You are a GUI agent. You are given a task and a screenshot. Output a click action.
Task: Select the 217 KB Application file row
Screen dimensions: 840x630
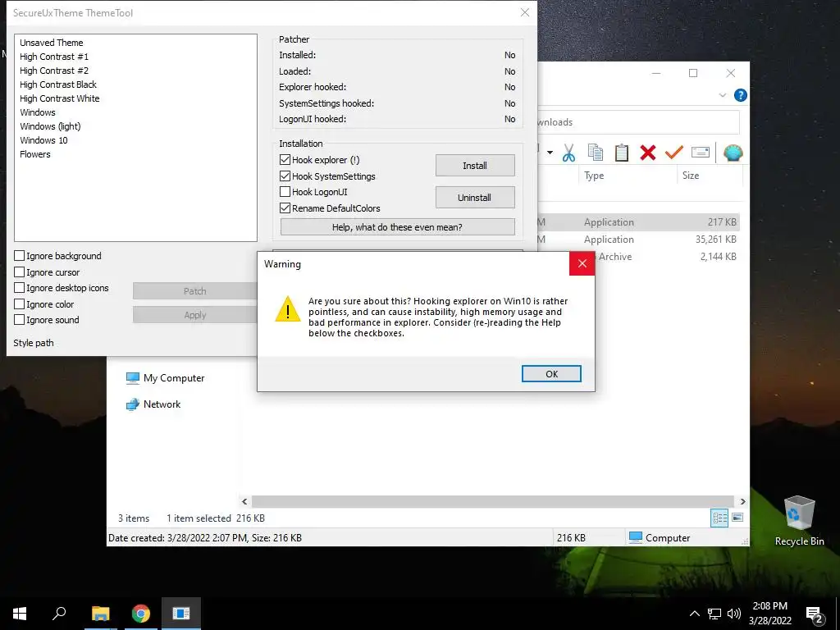tap(638, 221)
